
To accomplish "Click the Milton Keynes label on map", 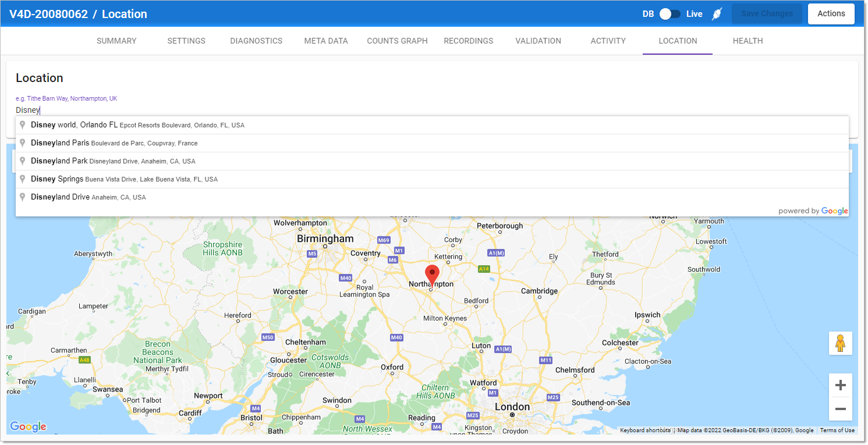I will point(445,318).
